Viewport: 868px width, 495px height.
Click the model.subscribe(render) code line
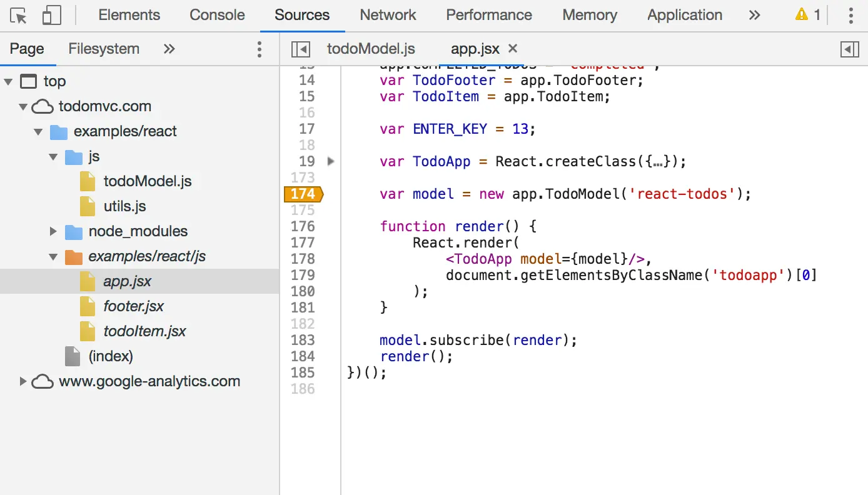[478, 340]
